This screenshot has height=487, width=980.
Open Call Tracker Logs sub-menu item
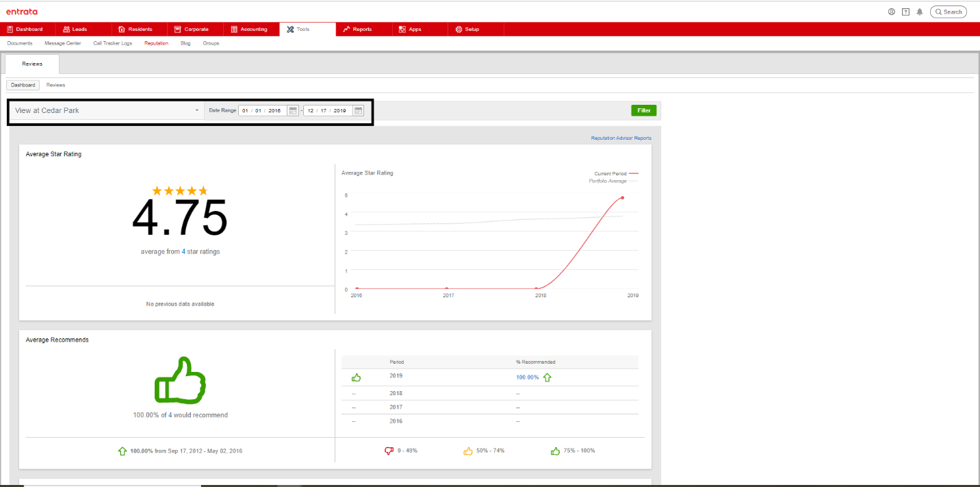tap(113, 43)
